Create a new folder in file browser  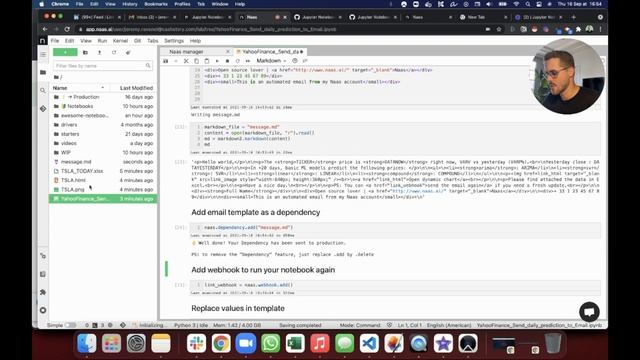click(x=85, y=52)
